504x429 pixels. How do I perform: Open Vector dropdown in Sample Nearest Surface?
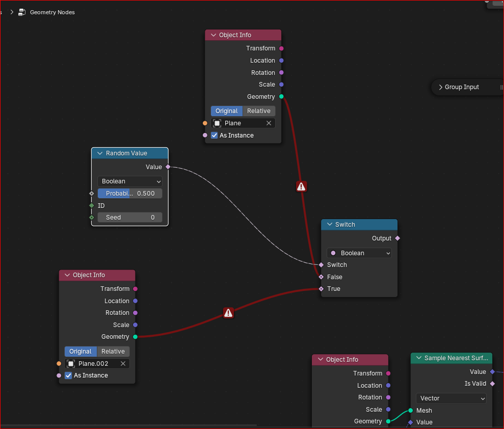coord(451,398)
